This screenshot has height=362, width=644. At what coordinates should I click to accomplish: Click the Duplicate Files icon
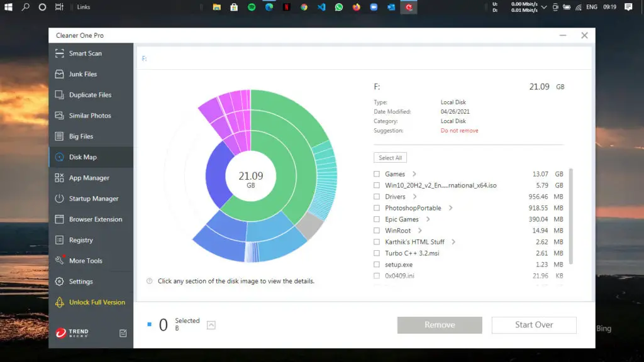point(60,95)
